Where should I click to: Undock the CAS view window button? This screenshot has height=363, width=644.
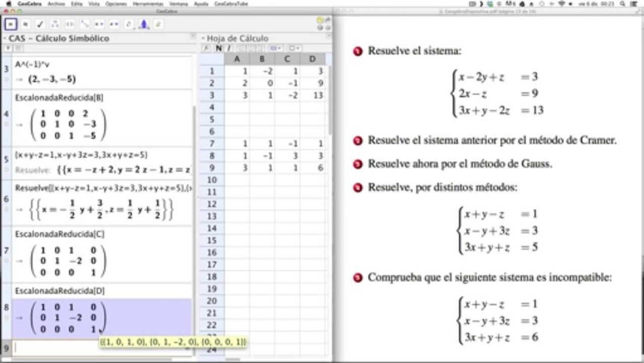pos(192,36)
